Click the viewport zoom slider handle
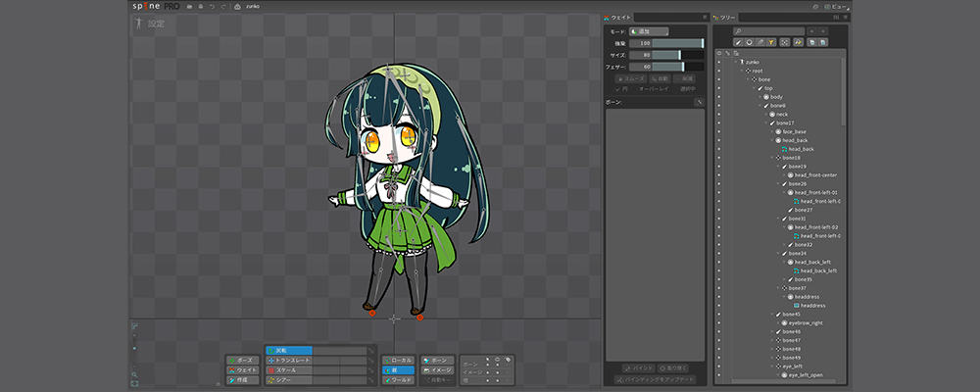Viewport: 980px width, 392px height. pos(134,348)
